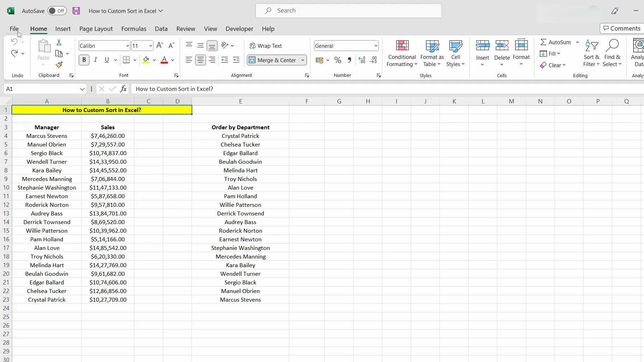The width and height of the screenshot is (644, 362).
Task: Toggle Bold formatting
Action: coord(84,60)
